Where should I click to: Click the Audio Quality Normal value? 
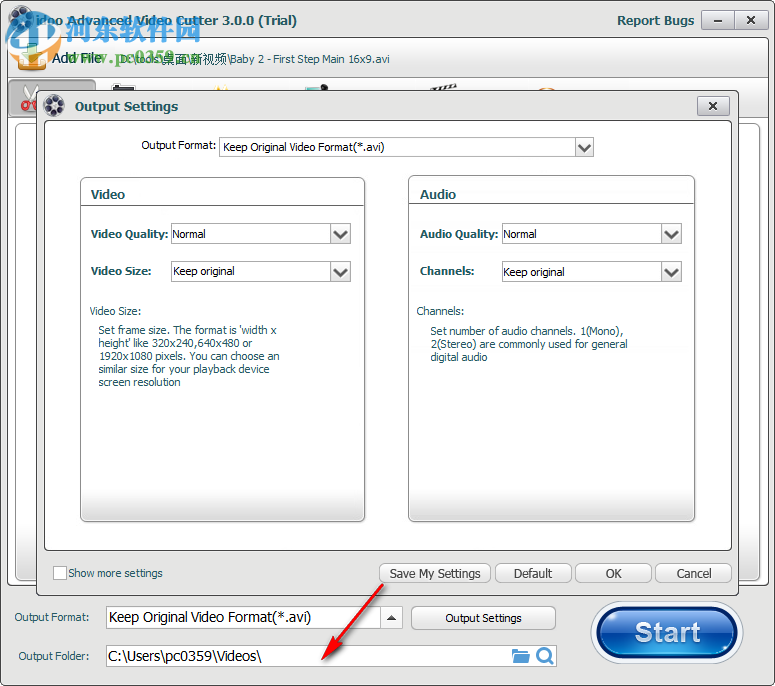[582, 234]
